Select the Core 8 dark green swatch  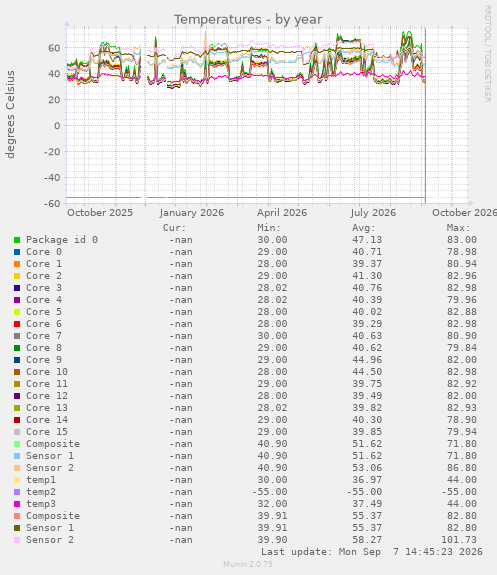[17, 348]
